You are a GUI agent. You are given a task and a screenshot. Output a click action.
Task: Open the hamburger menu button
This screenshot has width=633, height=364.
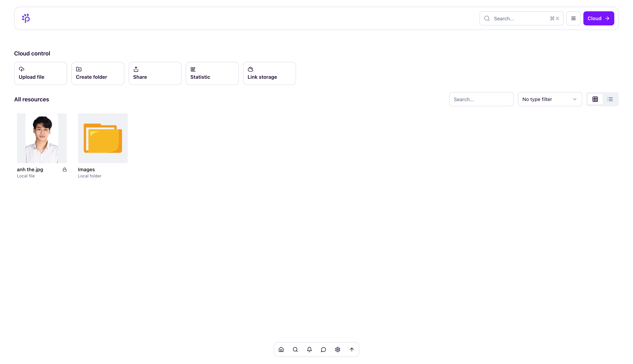573,18
